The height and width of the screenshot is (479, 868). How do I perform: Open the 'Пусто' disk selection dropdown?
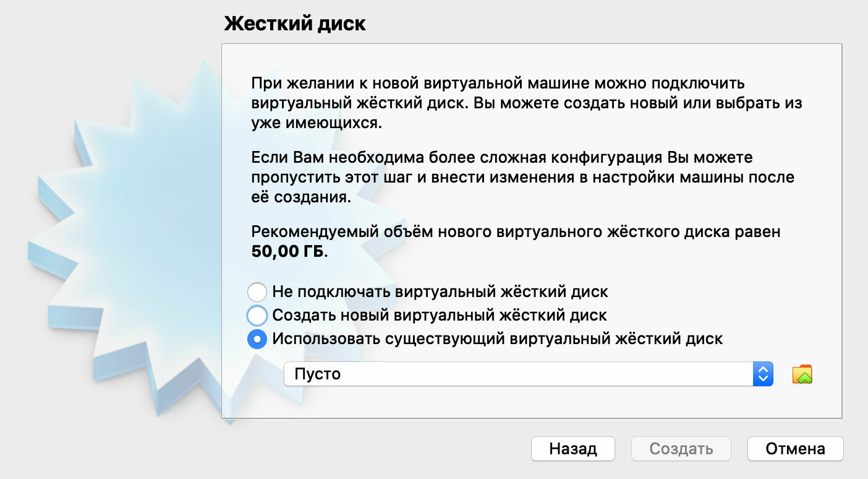point(529,374)
